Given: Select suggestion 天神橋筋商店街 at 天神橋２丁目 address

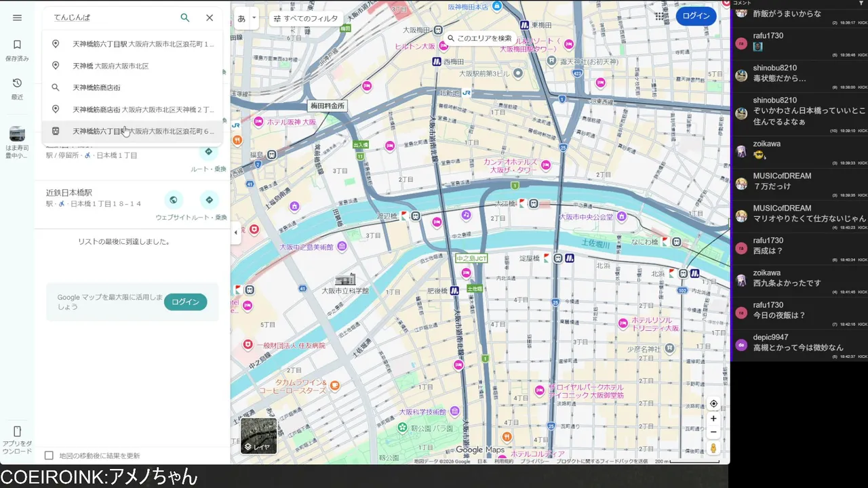Looking at the screenshot, I should 132,109.
